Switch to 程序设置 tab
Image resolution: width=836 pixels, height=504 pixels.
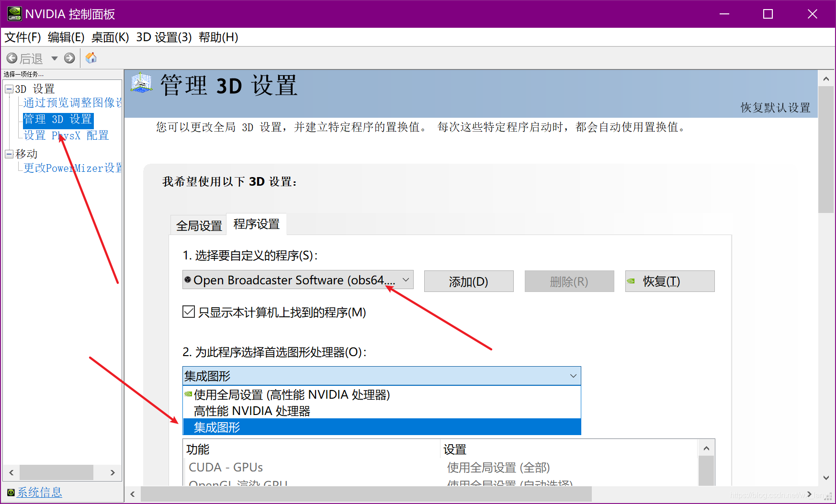[x=257, y=224]
